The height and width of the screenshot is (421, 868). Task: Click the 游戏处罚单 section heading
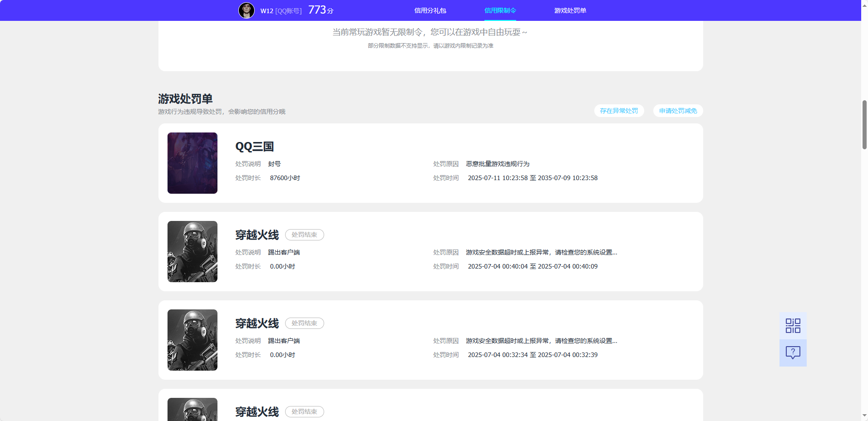click(185, 98)
